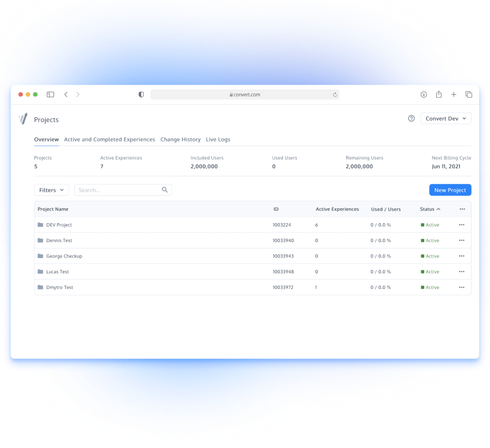The height and width of the screenshot is (448, 490).
Task: Open the actions ellipsis for Lucas Test
Action: (x=462, y=272)
